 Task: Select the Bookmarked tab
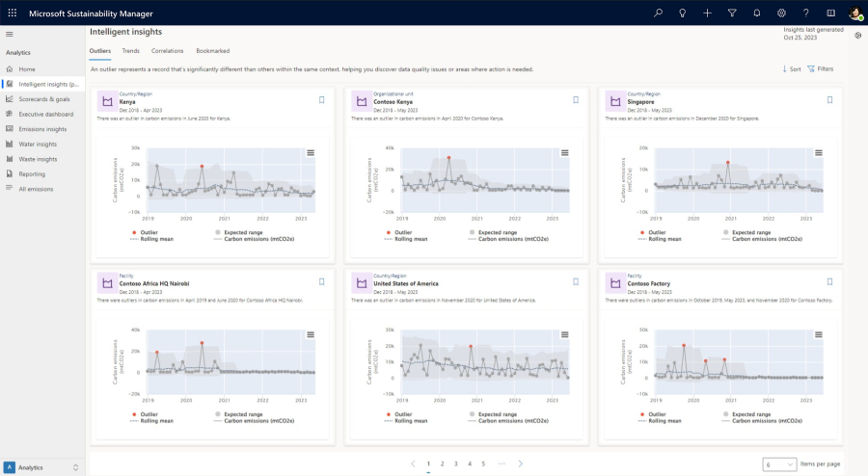click(x=212, y=50)
